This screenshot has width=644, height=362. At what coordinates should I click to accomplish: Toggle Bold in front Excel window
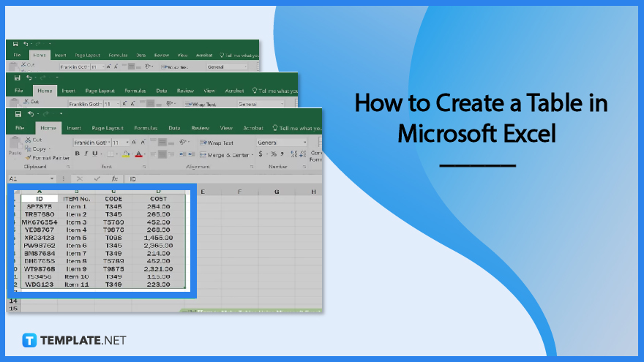tap(78, 154)
